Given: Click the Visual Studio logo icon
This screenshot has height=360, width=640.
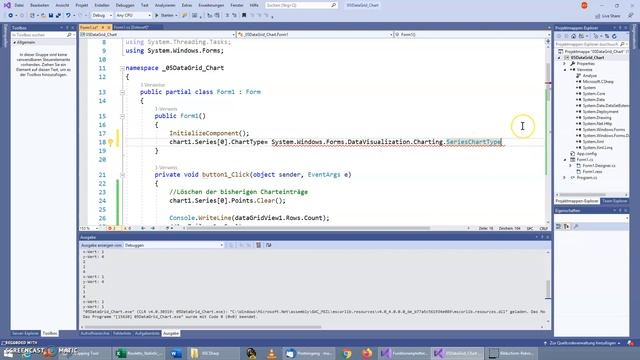Looking at the screenshot, I should [7, 5].
